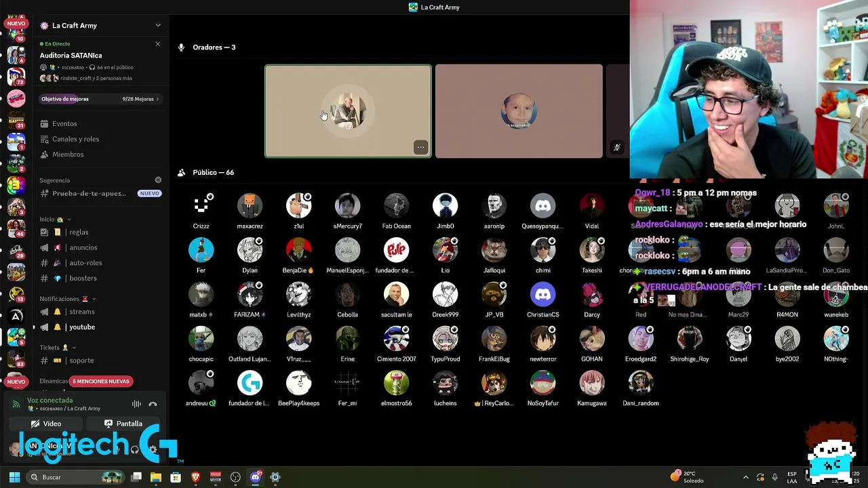Open Takeshi audience member avatar
Image resolution: width=868 pixels, height=488 pixels.
pyautogui.click(x=591, y=250)
